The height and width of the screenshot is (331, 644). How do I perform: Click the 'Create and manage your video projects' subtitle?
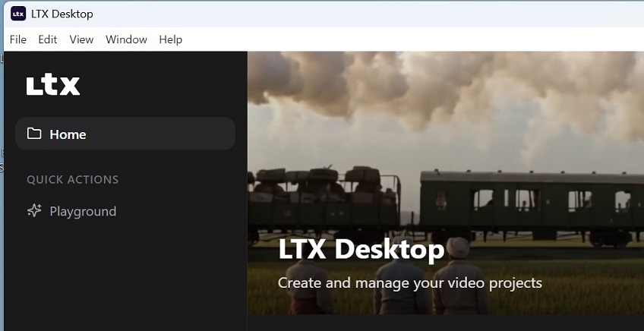(x=409, y=283)
